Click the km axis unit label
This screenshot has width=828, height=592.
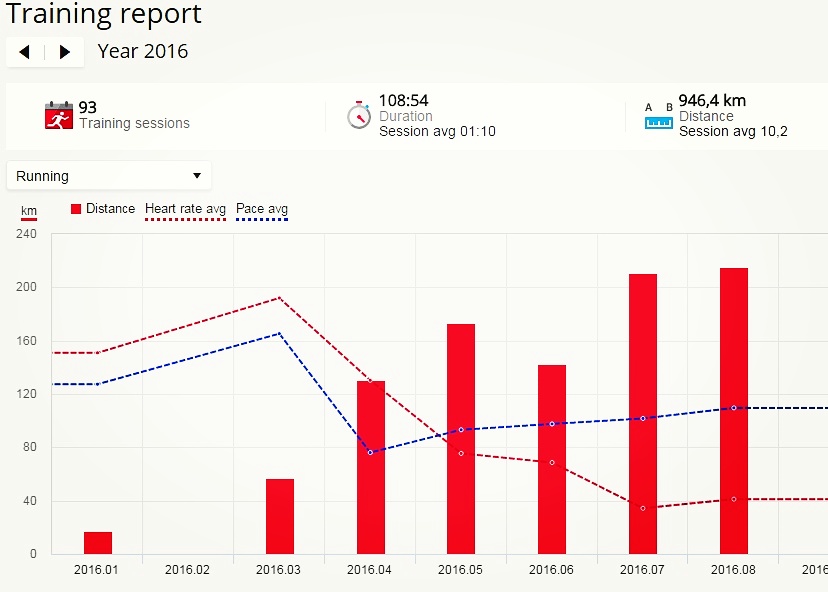tap(29, 211)
